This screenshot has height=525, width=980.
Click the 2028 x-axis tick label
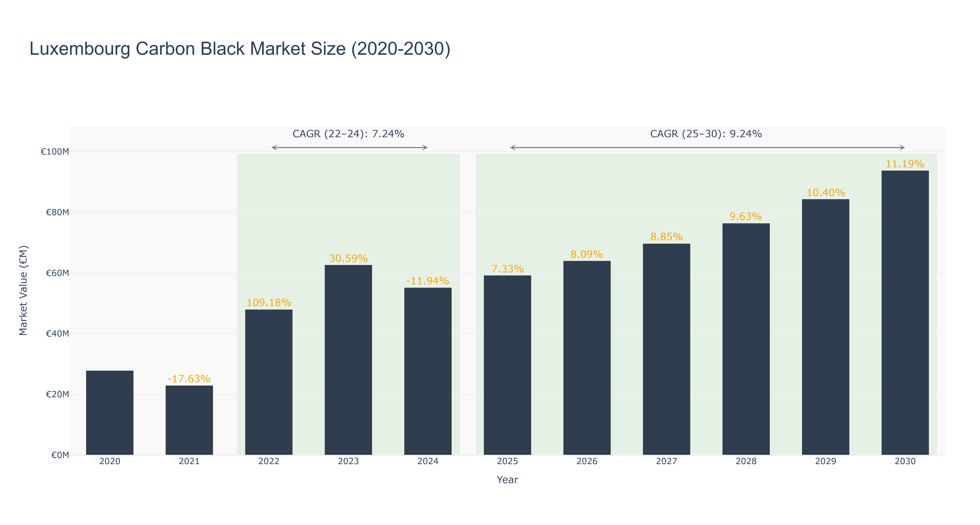[x=746, y=461]
